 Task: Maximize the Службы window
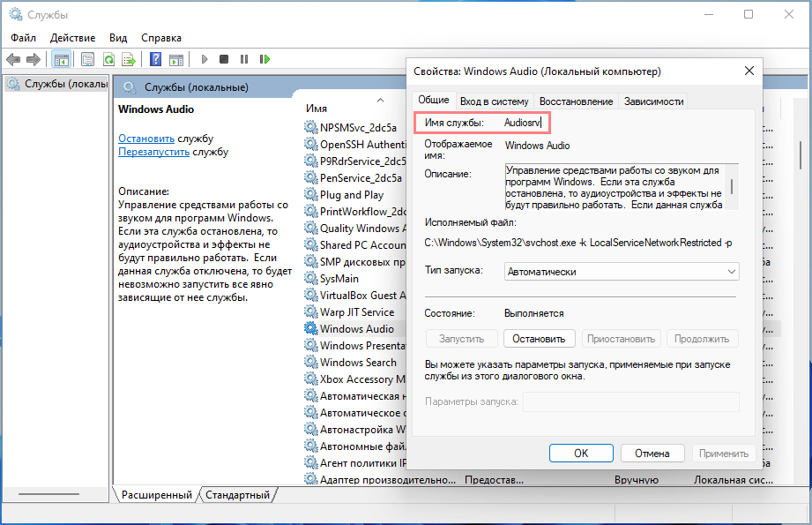point(749,14)
